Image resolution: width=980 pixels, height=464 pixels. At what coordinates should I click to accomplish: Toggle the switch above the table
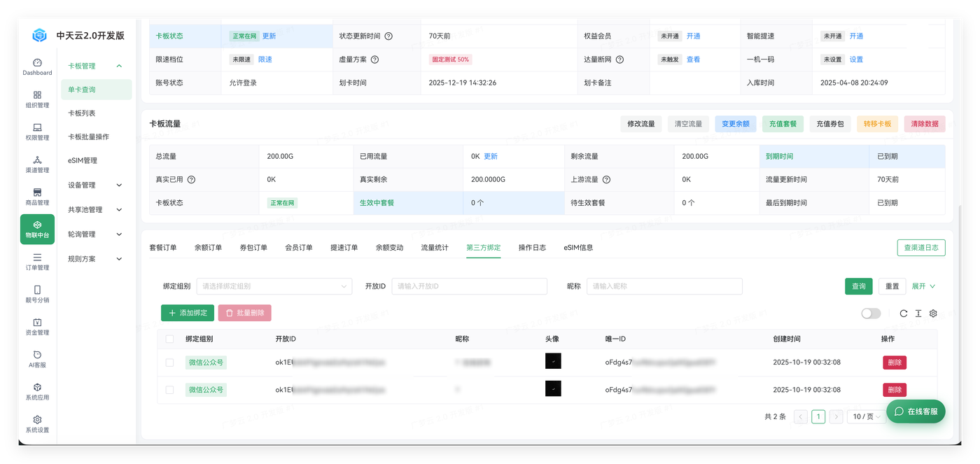pos(871,314)
